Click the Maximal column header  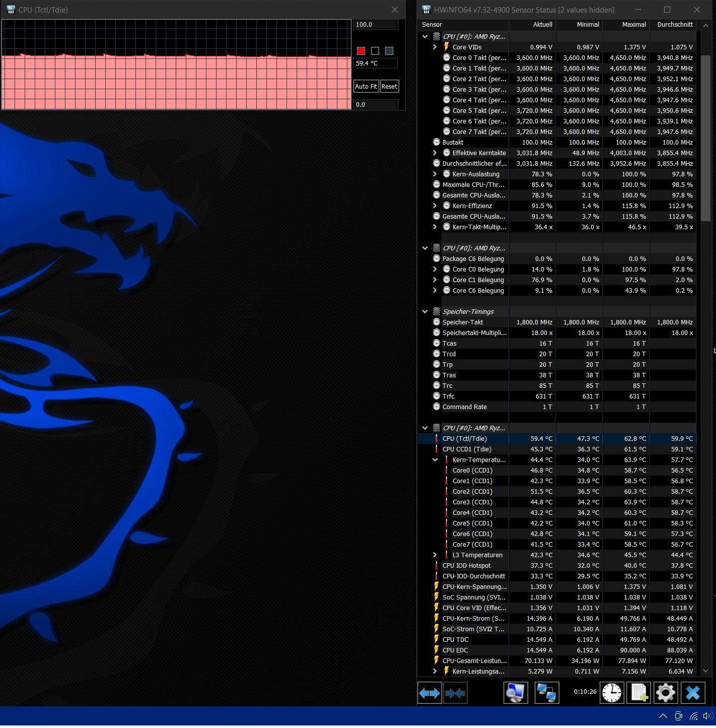pyautogui.click(x=626, y=24)
